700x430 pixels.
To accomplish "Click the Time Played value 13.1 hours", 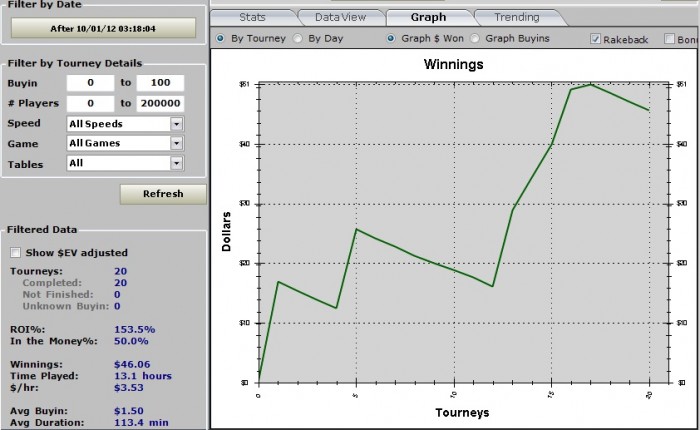I will 143,376.
